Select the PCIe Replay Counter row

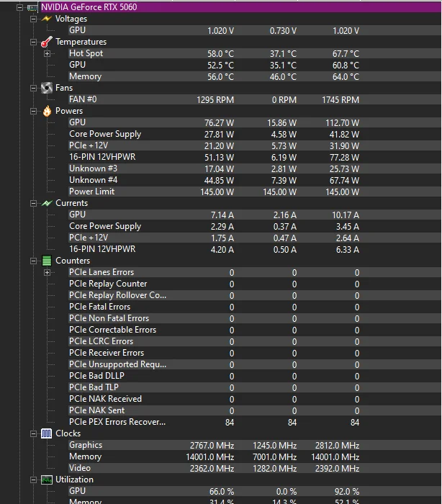[x=254, y=284]
